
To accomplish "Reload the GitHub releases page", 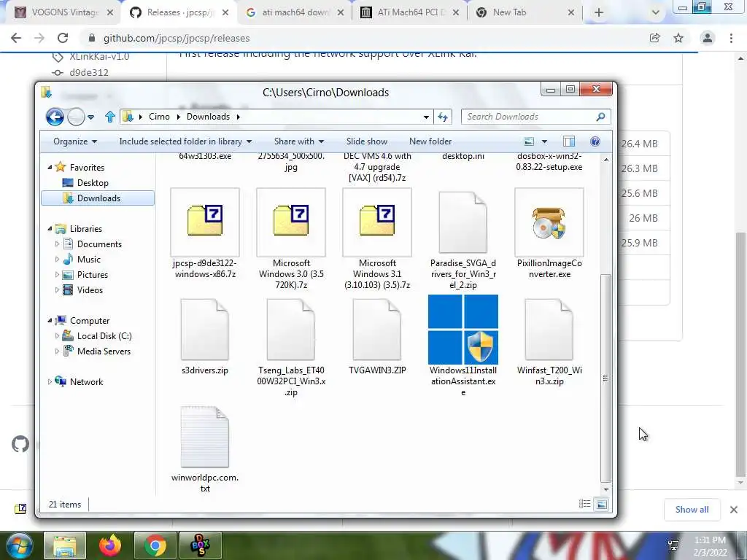I will [x=63, y=38].
